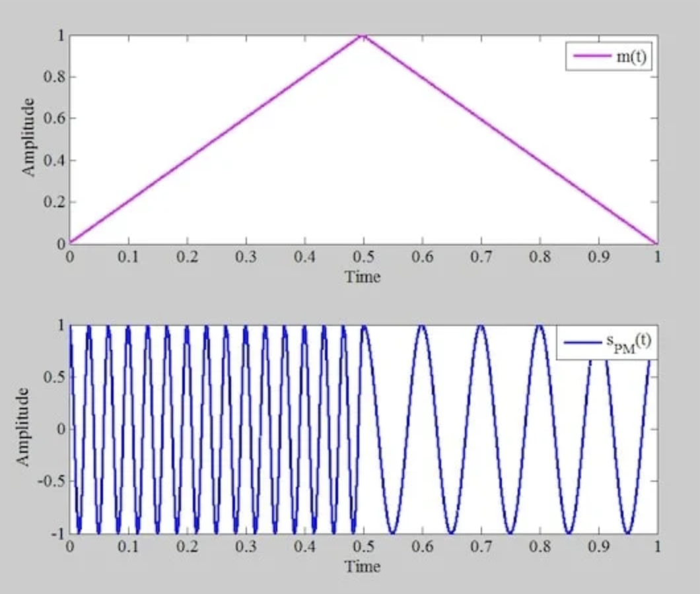Screen dimensions: 700x594
Task: Click x-axis tick label '0.4' in bottom plot
Action: click(304, 546)
